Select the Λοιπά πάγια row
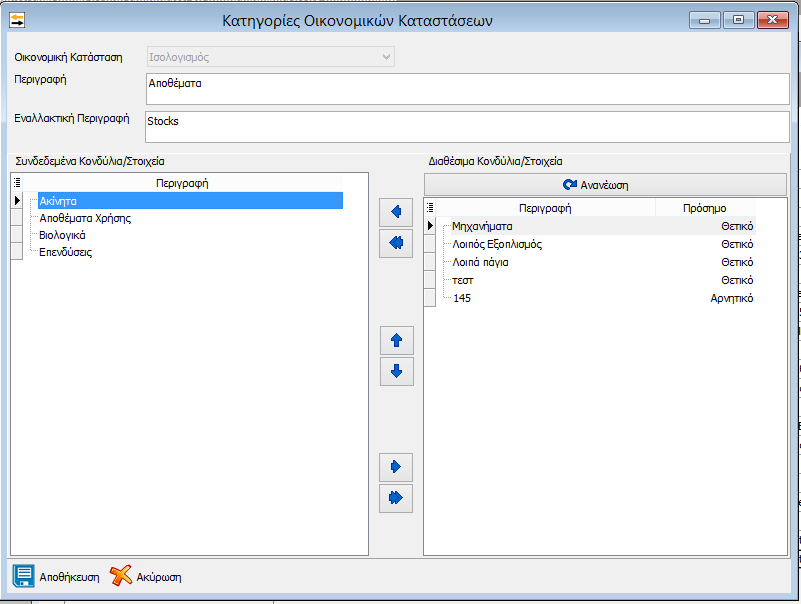Image resolution: width=801 pixels, height=604 pixels. (603, 262)
